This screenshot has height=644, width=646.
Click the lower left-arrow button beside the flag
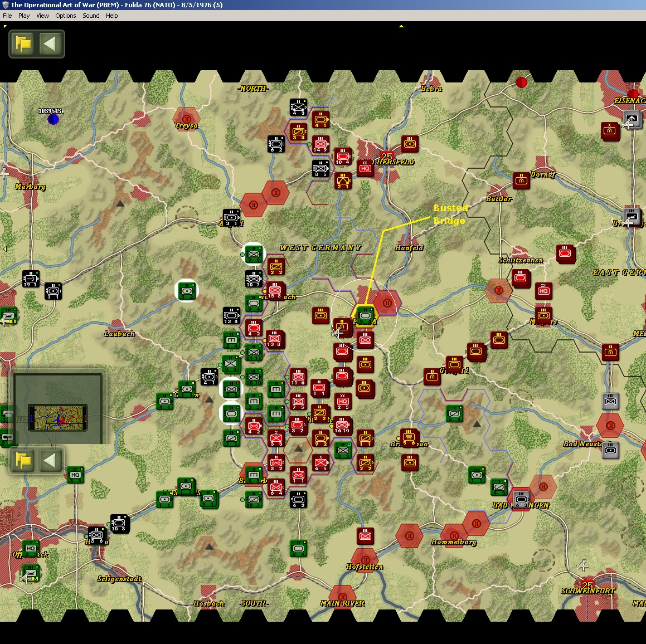point(50,460)
